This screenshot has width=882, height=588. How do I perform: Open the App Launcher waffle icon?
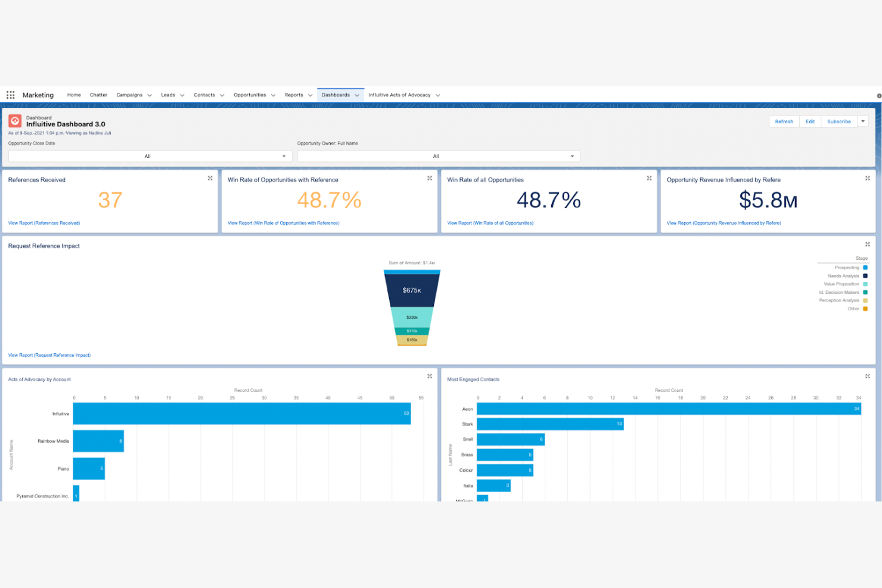point(10,94)
